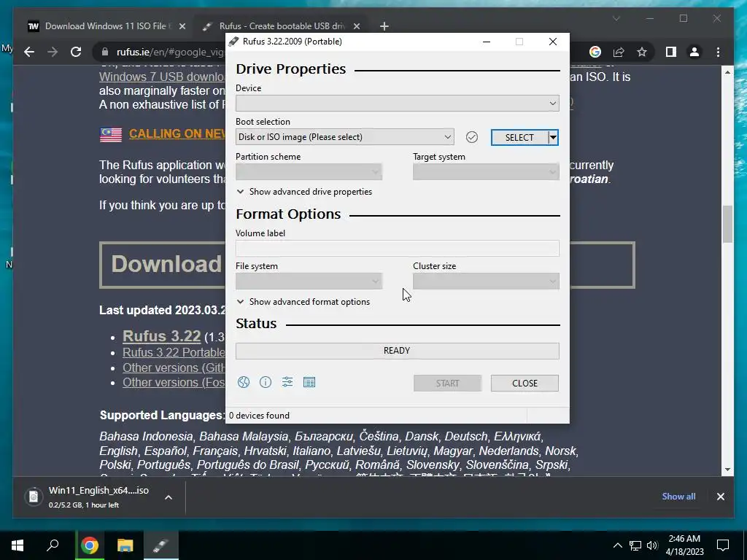747x560 pixels.
Task: Open the notification center icon
Action: tap(723, 545)
